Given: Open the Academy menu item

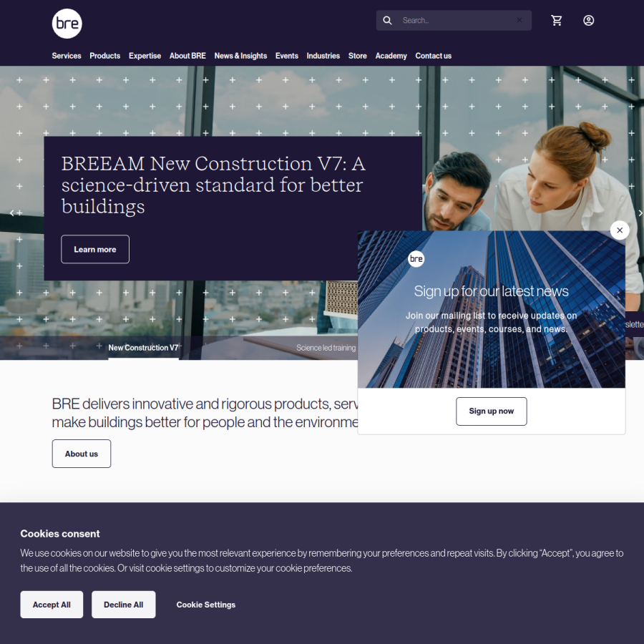Looking at the screenshot, I should [x=391, y=56].
